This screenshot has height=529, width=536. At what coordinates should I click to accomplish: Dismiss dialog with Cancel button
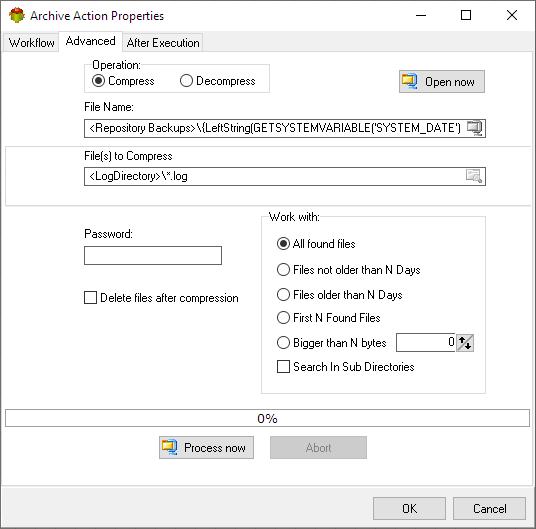pyautogui.click(x=490, y=508)
